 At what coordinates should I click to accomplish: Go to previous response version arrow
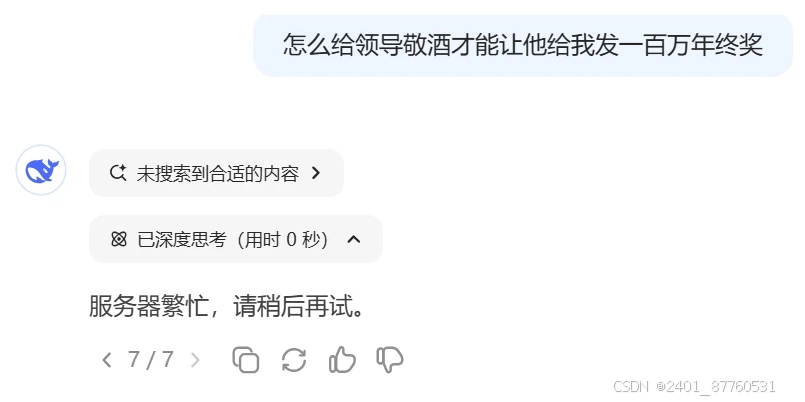tap(106, 360)
